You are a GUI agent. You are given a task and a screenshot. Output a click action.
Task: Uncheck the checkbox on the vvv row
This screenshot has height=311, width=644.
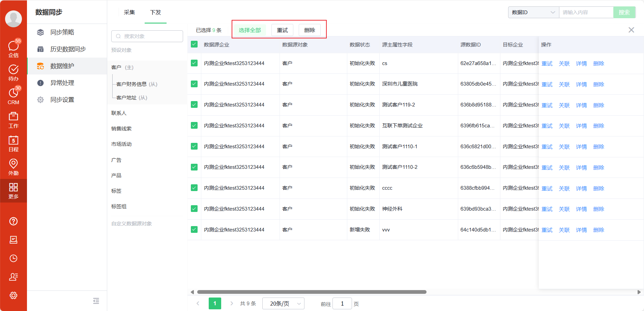194,229
